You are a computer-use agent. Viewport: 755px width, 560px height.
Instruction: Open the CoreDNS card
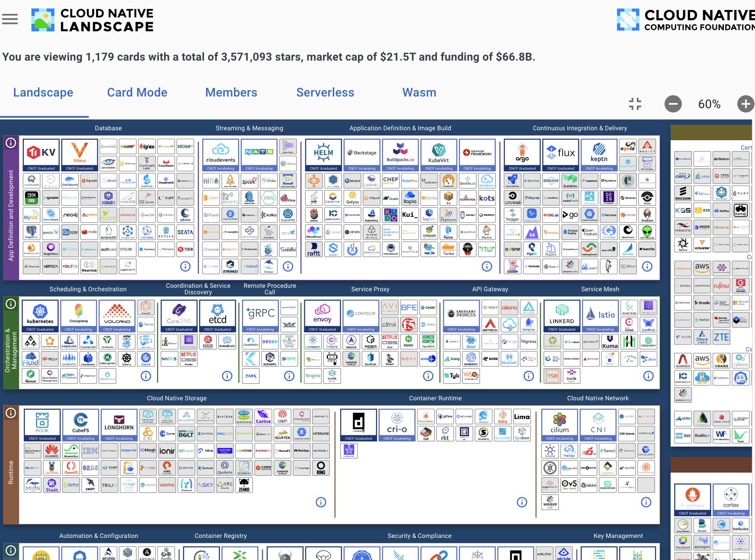179,316
